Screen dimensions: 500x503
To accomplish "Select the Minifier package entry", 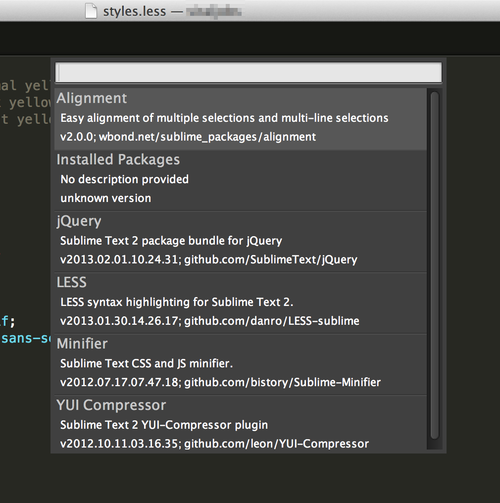I will pos(240,364).
